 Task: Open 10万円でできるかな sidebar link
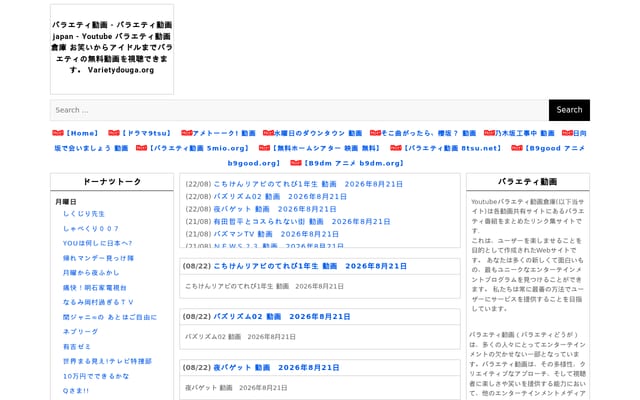point(96,376)
